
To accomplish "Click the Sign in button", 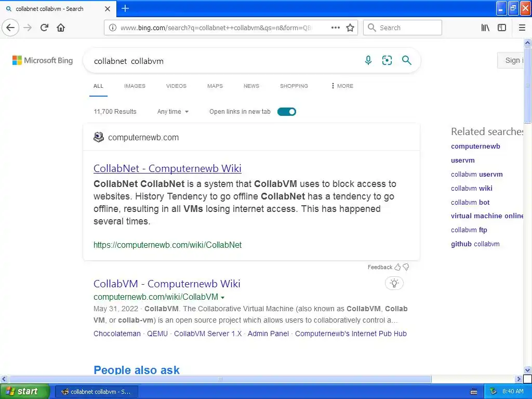I will click(x=512, y=60).
